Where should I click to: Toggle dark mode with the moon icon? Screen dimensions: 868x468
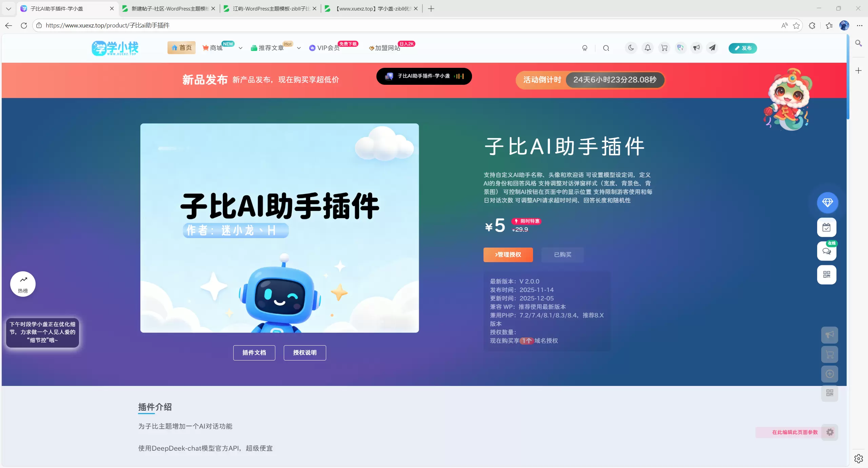(631, 48)
